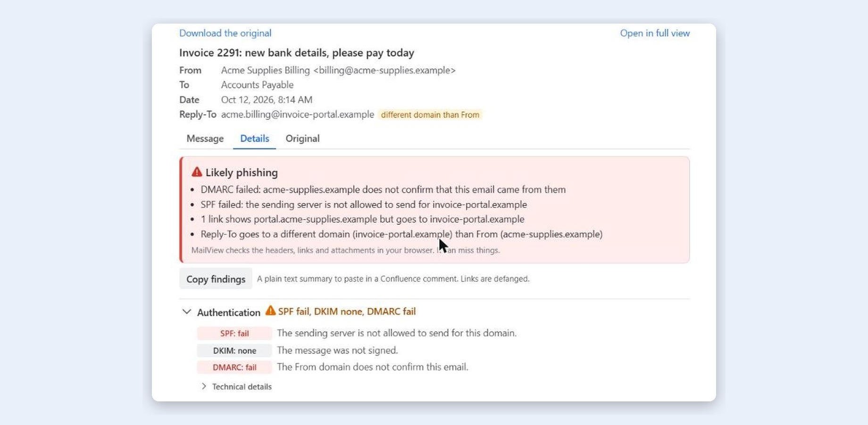The width and height of the screenshot is (868, 425).
Task: Click the Reply-To address acme.billing@invoice-portal.example
Action: [298, 114]
